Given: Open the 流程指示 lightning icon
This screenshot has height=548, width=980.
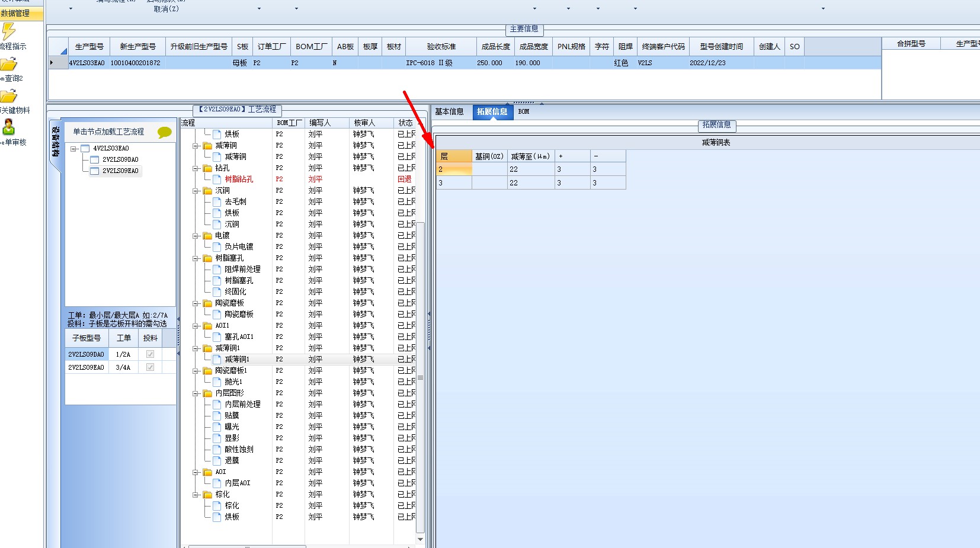Looking at the screenshot, I should pyautogui.click(x=8, y=32).
